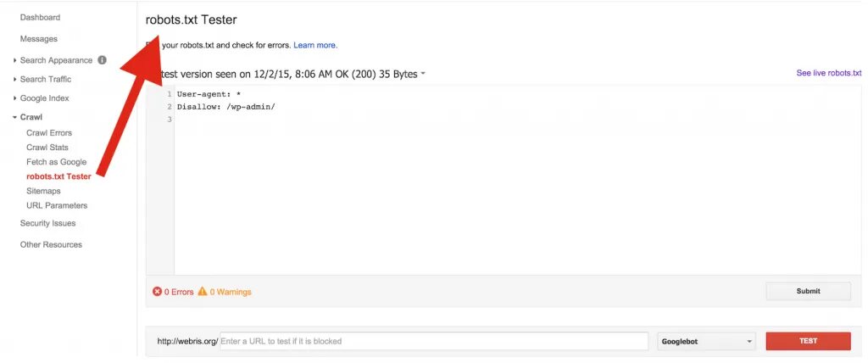Go to Messages in sidebar
This screenshot has height=363, width=868.
pyautogui.click(x=39, y=39)
